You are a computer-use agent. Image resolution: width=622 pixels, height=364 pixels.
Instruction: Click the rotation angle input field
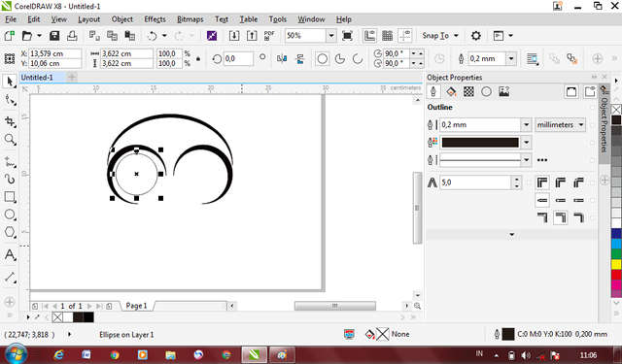click(x=238, y=59)
